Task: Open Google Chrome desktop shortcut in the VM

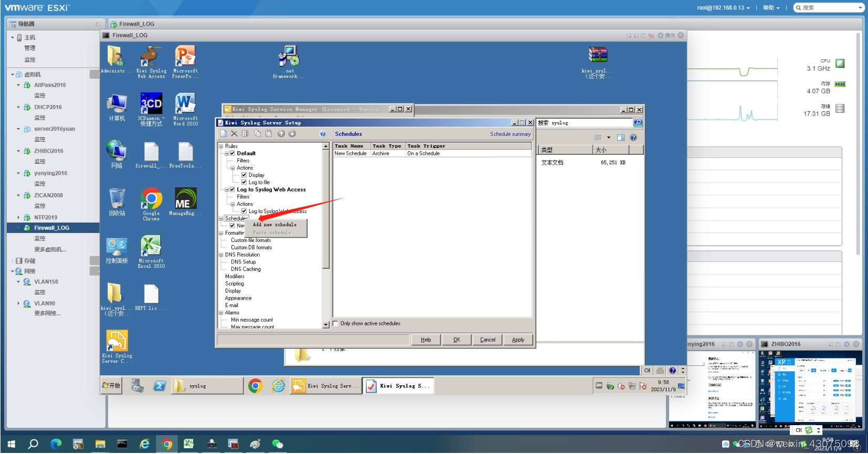Action: pos(151,204)
